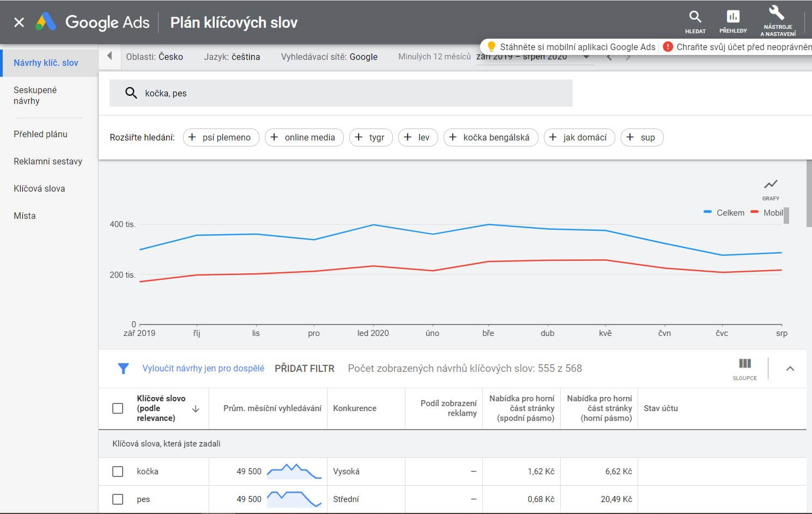
Task: Open Místa in the sidebar
Action: tap(25, 216)
